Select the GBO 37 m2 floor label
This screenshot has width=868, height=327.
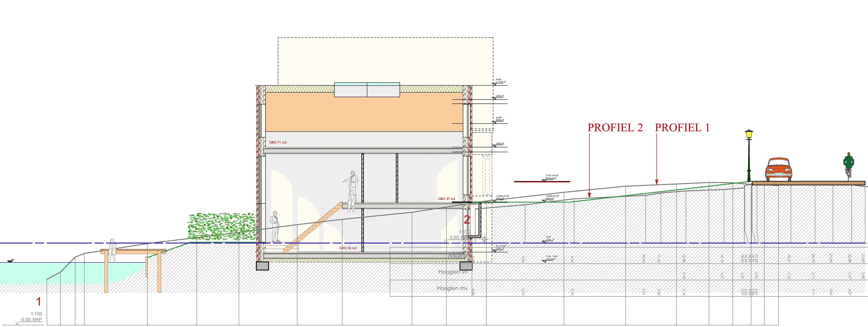pyautogui.click(x=446, y=199)
